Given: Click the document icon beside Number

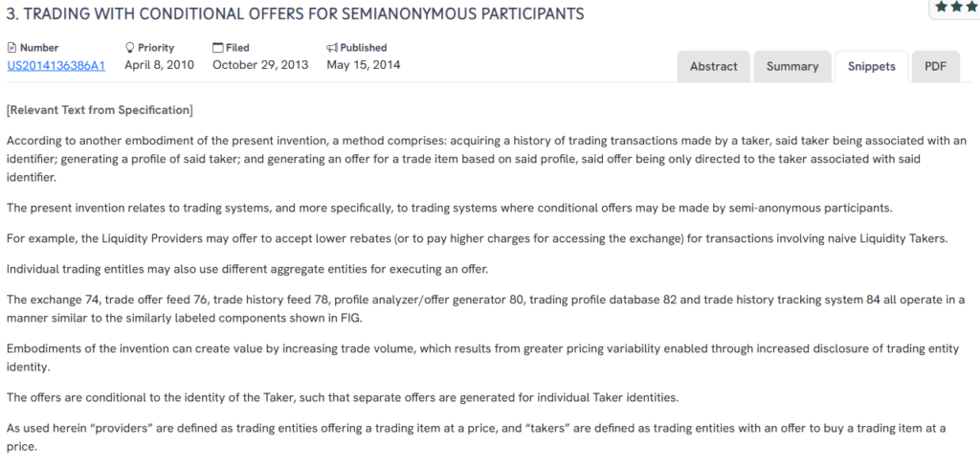Looking at the screenshot, I should 11,47.
